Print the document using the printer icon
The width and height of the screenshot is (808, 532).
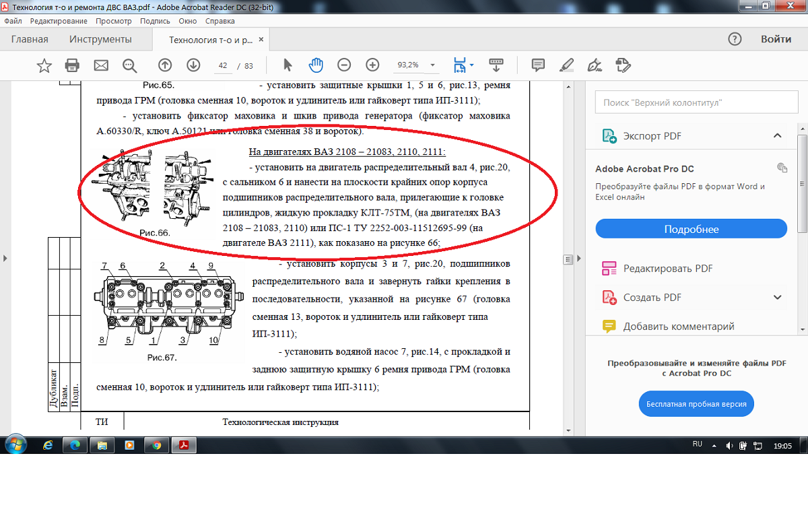click(x=72, y=65)
